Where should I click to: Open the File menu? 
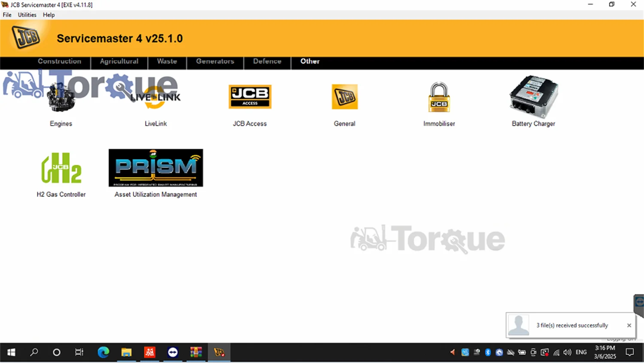point(7,15)
